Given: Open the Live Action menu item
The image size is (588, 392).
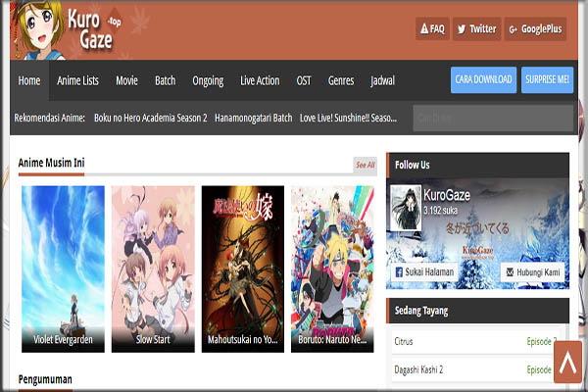Looking at the screenshot, I should 260,80.
